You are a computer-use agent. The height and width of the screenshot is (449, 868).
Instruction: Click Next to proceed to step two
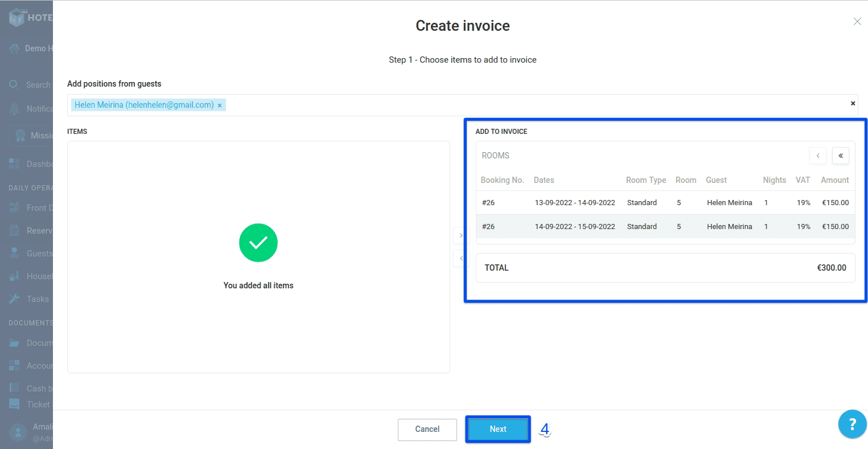[497, 429]
